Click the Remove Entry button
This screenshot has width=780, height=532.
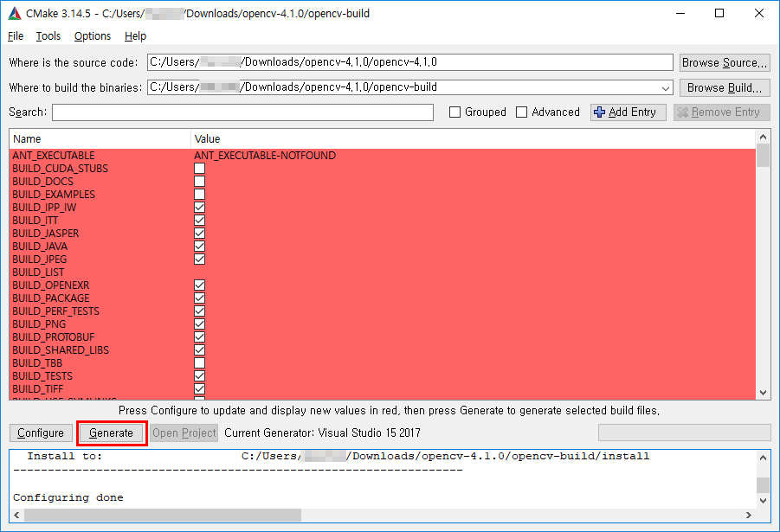pyautogui.click(x=722, y=112)
